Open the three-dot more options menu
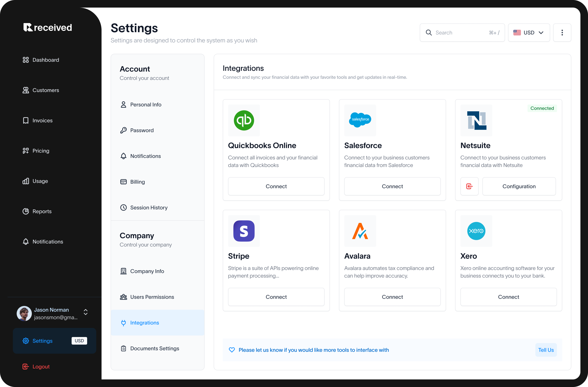 click(x=562, y=33)
